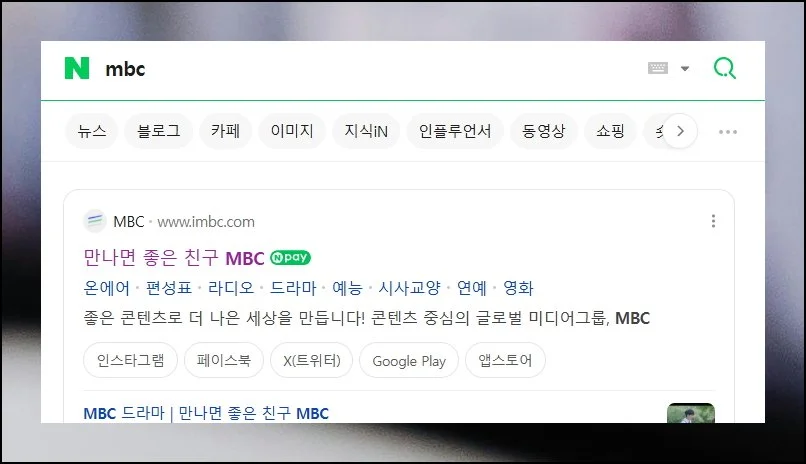This screenshot has height=464, width=806.
Task: Open the MBC 드라마 thumbnail image
Action: click(x=691, y=413)
